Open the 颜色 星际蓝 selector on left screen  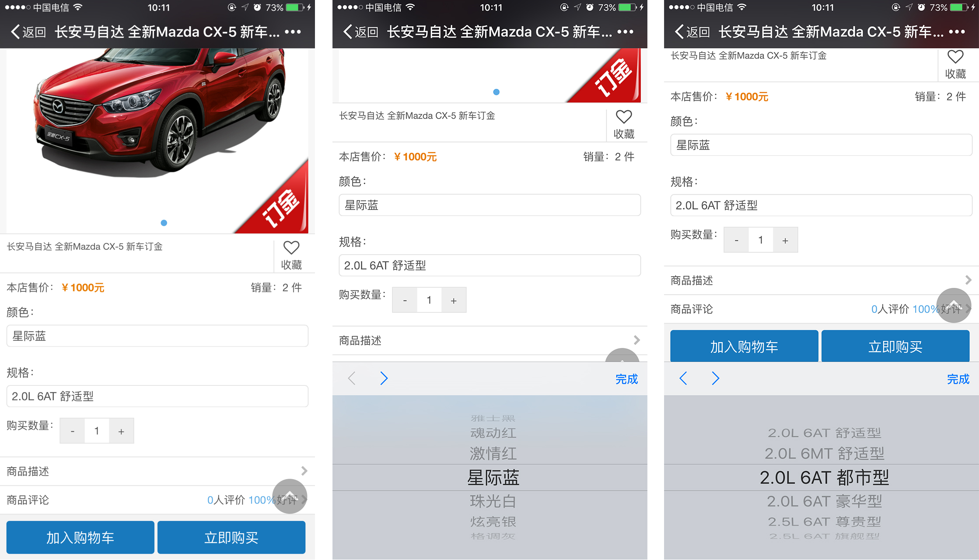(x=157, y=336)
